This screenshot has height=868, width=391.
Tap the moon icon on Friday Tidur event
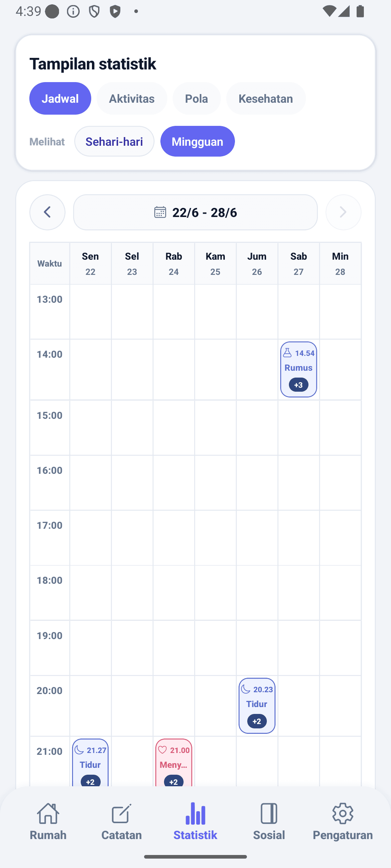coord(246,689)
